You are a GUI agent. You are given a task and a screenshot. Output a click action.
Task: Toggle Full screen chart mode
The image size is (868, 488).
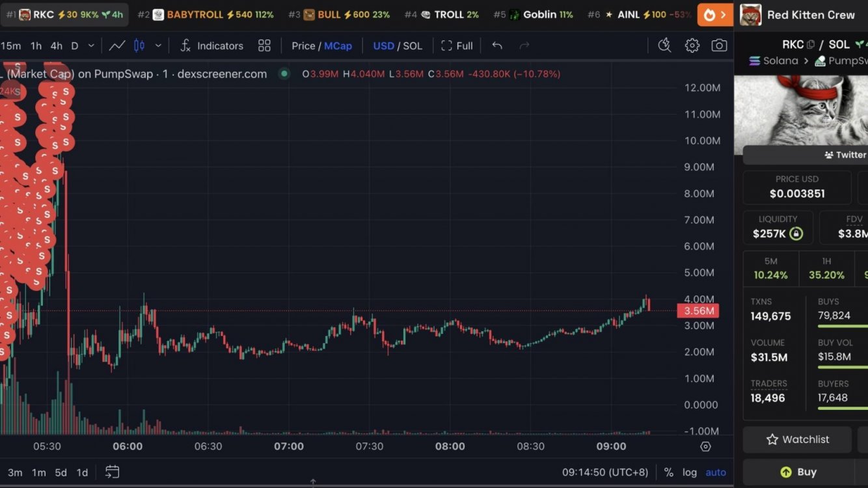point(457,46)
